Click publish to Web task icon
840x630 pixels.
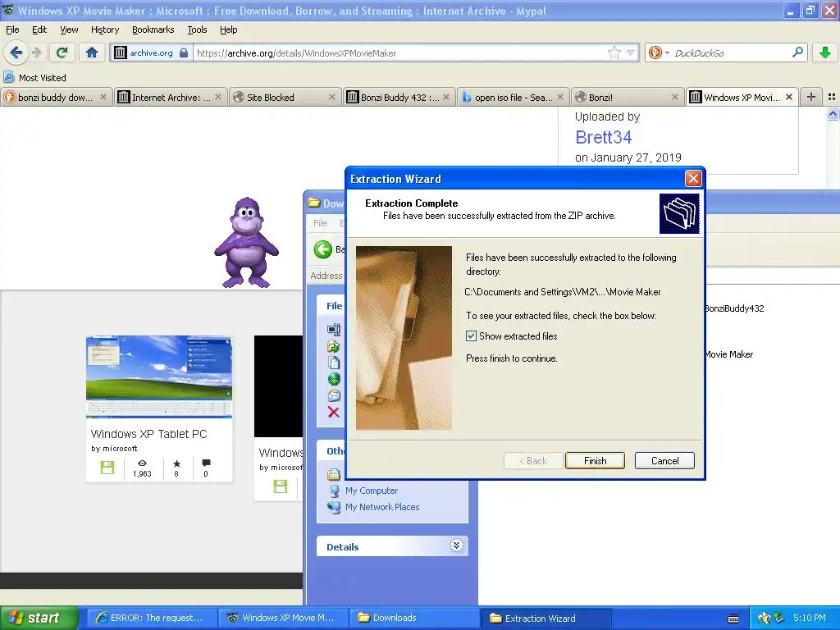334,379
